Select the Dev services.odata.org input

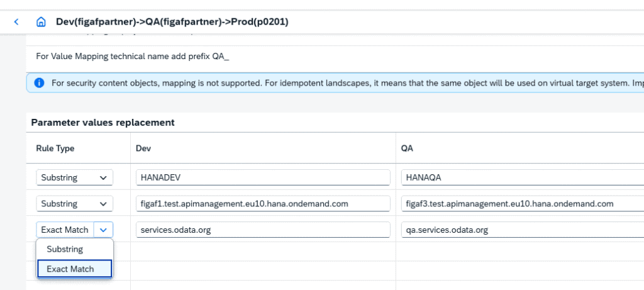click(x=263, y=230)
